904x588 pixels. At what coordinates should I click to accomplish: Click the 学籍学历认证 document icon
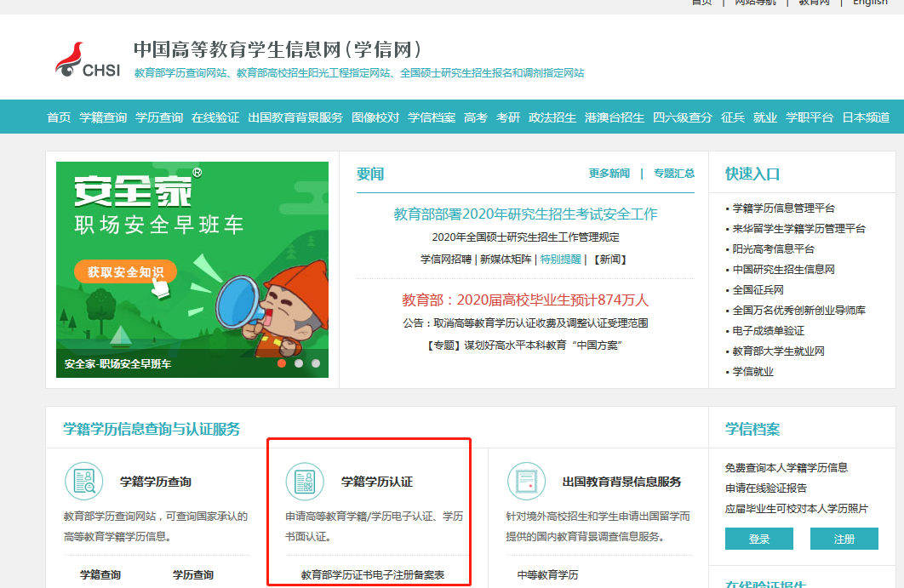pos(305,482)
